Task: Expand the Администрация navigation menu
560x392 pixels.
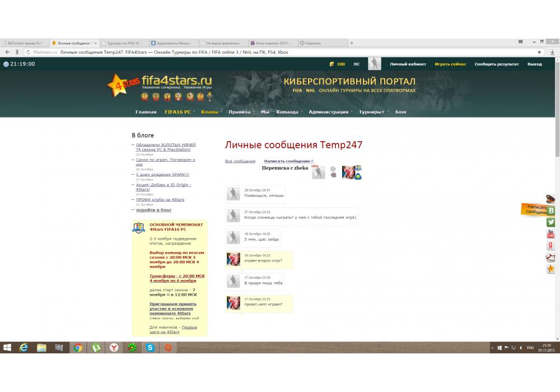Action: 329,112
